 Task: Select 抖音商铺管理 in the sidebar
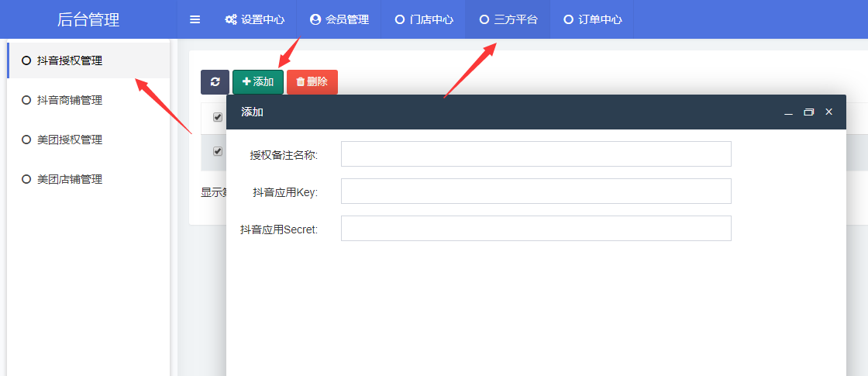coord(88,100)
